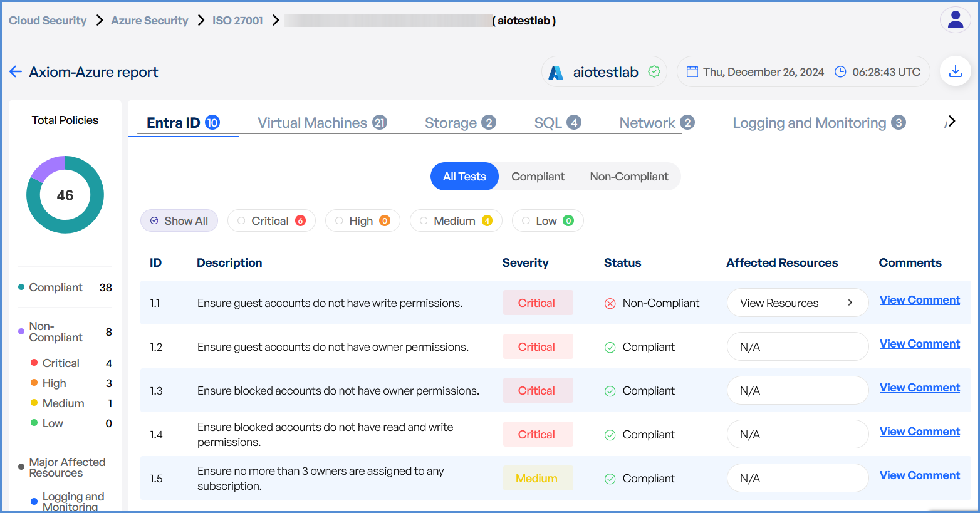Expand View Resources for policy 1.1
980x513 pixels.
click(797, 303)
